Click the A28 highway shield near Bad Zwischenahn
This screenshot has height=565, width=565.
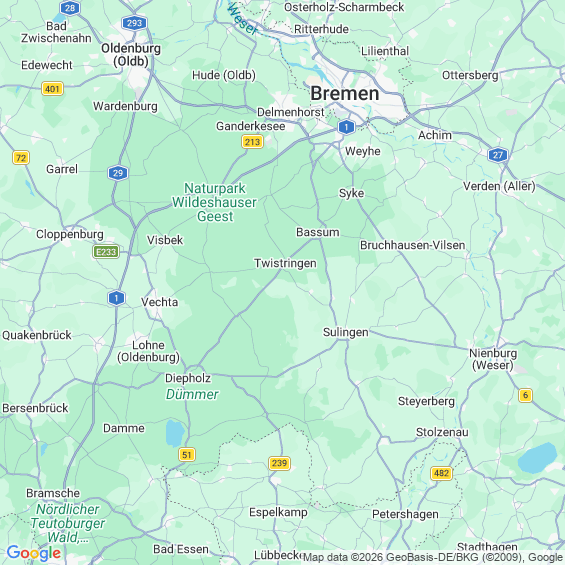click(70, 8)
